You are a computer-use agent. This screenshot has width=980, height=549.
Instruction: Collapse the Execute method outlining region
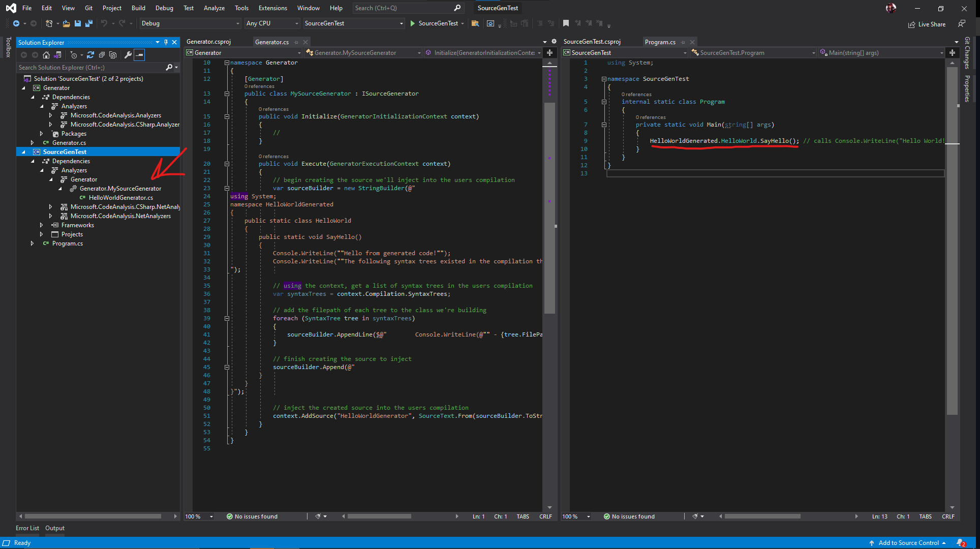click(x=227, y=164)
